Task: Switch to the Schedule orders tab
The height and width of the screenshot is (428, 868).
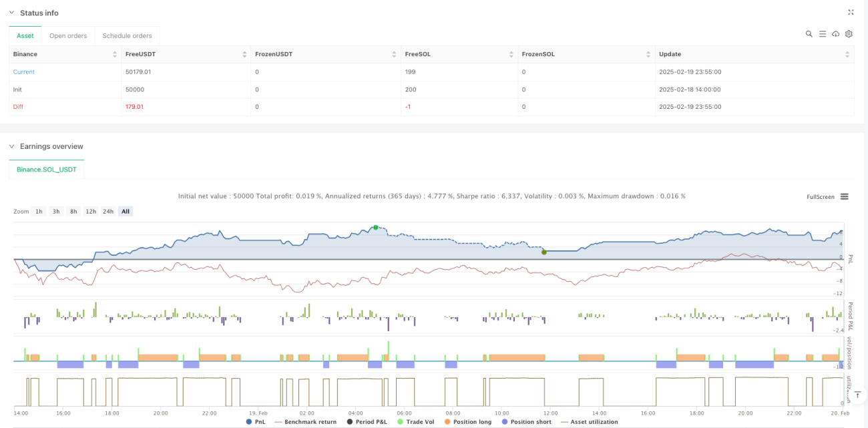Action: (x=127, y=36)
